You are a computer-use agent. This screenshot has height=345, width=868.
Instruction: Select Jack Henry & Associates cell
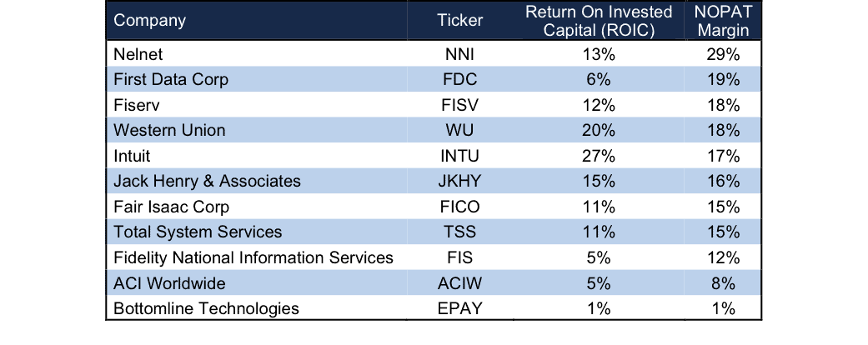(x=207, y=181)
